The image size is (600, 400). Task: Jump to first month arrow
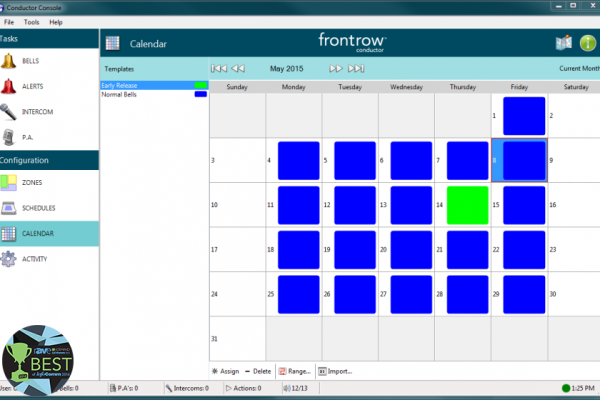click(x=219, y=69)
